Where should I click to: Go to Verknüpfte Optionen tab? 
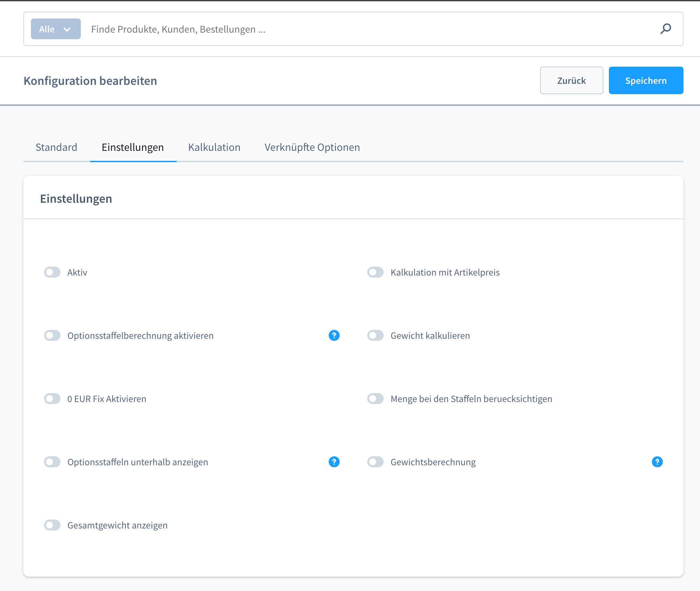point(312,147)
